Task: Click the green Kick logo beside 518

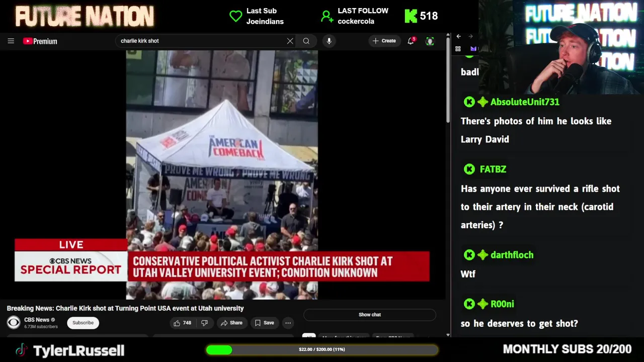Action: click(411, 16)
